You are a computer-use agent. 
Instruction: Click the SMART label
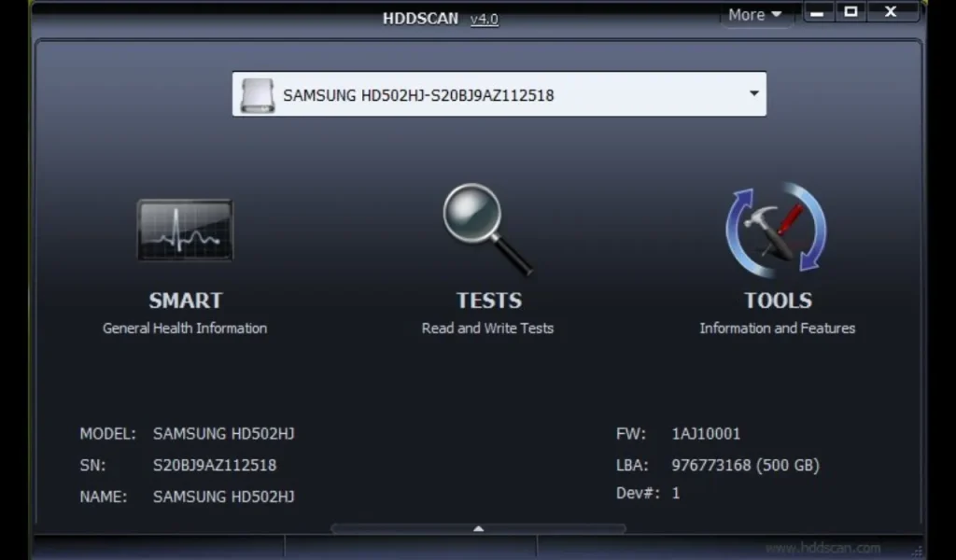tap(186, 301)
